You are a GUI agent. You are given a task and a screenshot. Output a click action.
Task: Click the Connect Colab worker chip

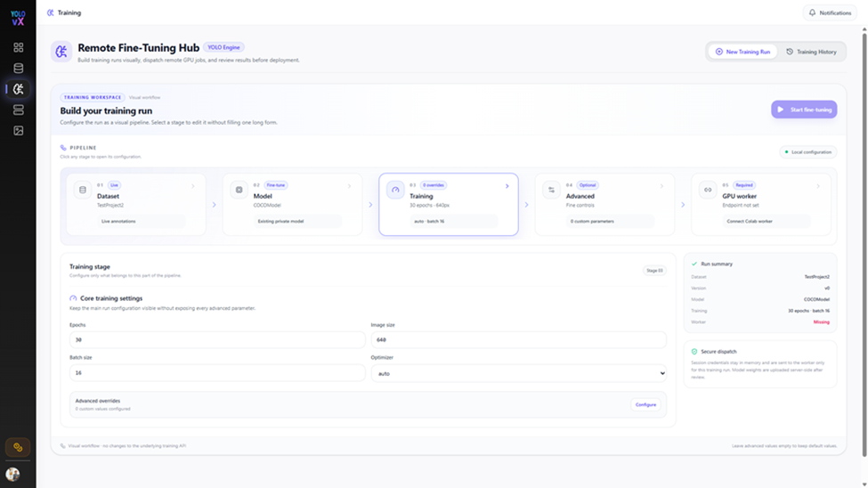tap(767, 221)
